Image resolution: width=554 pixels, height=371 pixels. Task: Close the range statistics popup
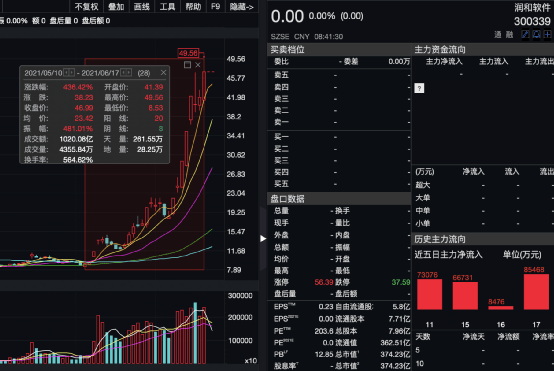coord(163,72)
